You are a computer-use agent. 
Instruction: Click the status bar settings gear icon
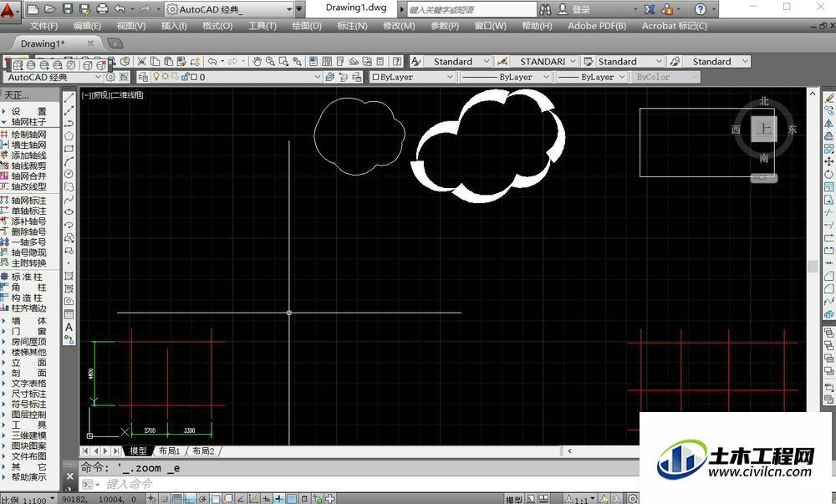632,499
